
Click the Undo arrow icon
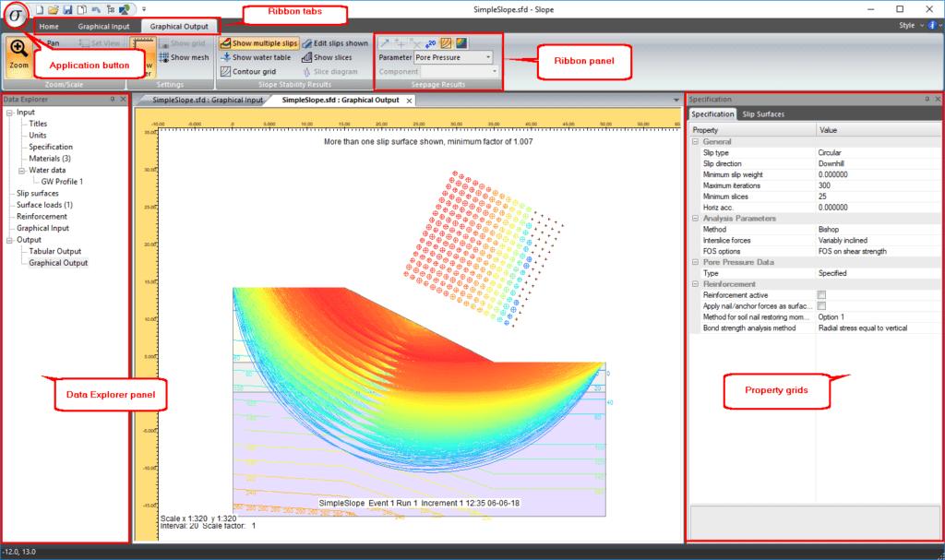(96, 9)
